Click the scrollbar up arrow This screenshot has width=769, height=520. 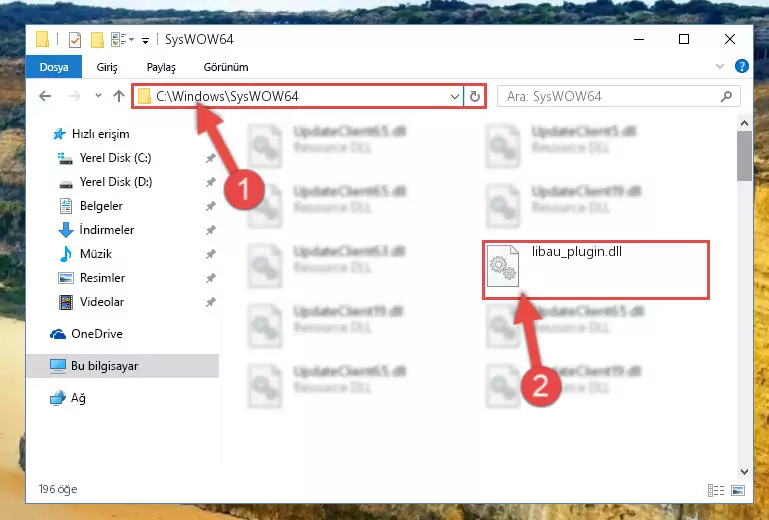(744, 123)
